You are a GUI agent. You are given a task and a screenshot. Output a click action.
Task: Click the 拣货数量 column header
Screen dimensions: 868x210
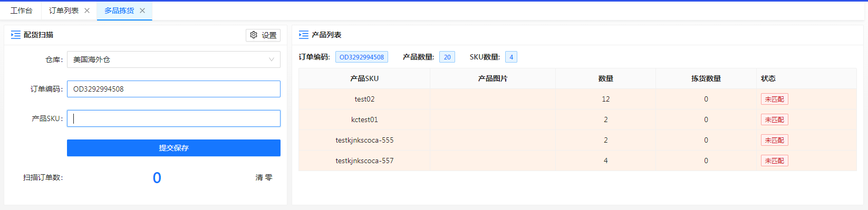706,78
